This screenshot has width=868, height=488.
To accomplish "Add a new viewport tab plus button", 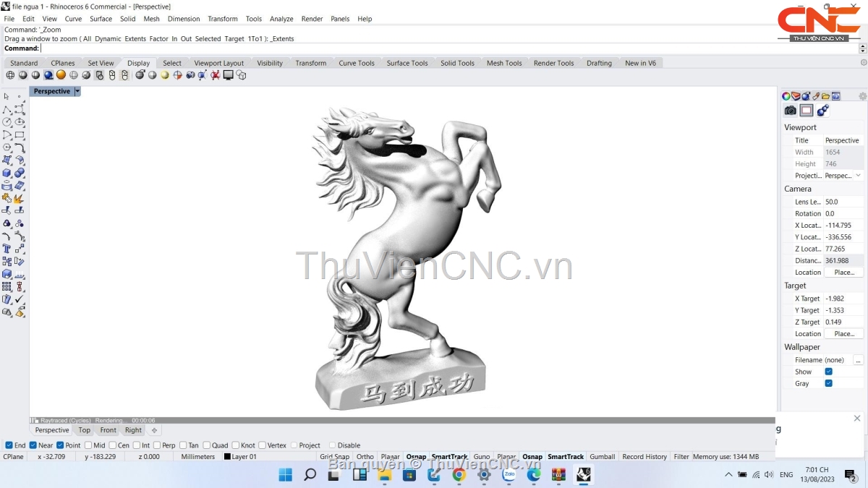I will click(154, 430).
